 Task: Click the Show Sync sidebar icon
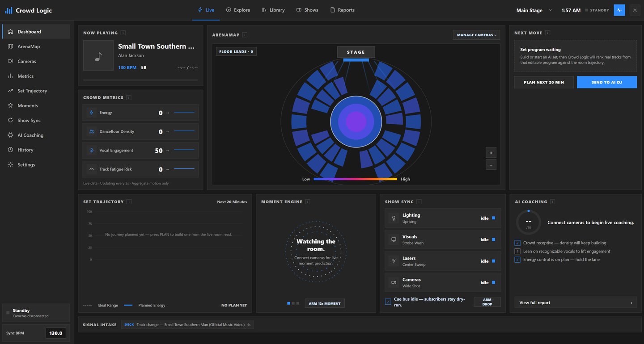[x=10, y=120]
